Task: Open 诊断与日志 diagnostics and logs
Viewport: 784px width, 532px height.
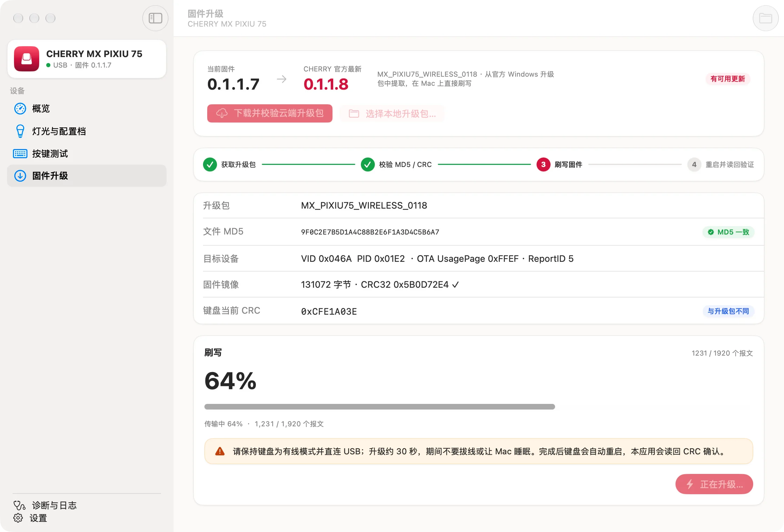Action: [x=45, y=505]
